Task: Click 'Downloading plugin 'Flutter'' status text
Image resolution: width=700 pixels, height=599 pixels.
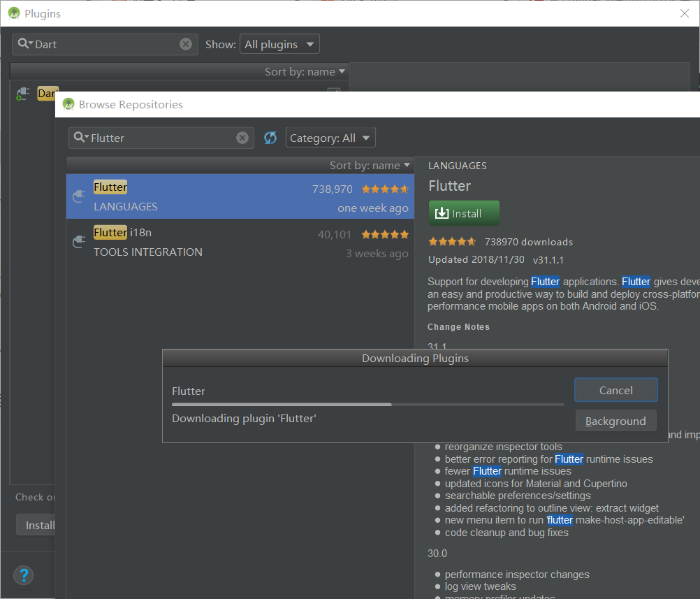Action: 245,419
